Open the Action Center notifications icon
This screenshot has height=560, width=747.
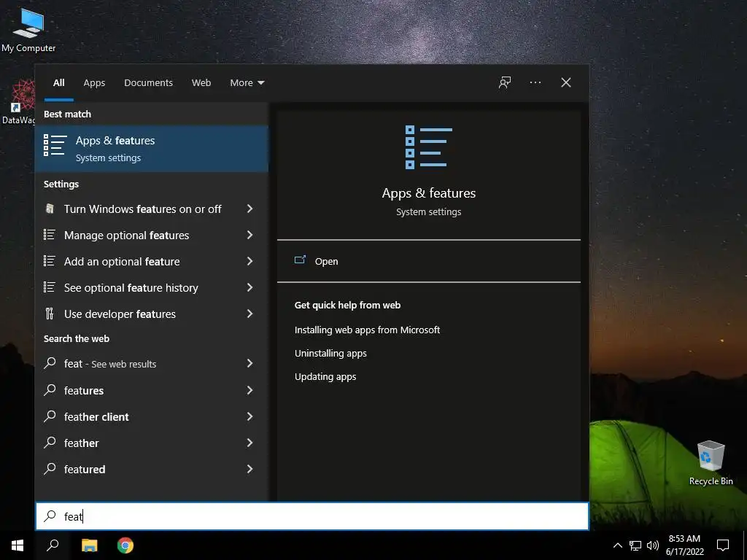(723, 545)
